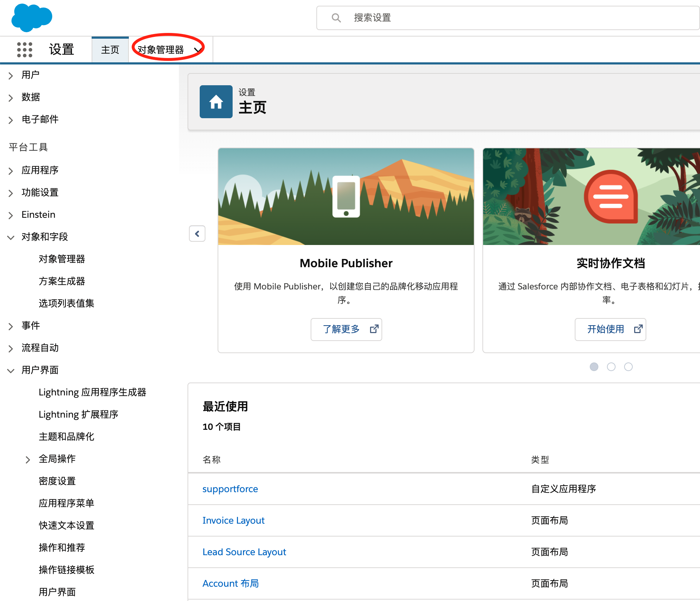The width and height of the screenshot is (700, 601).
Task: Click the 最近使用 heading
Action: (x=225, y=407)
